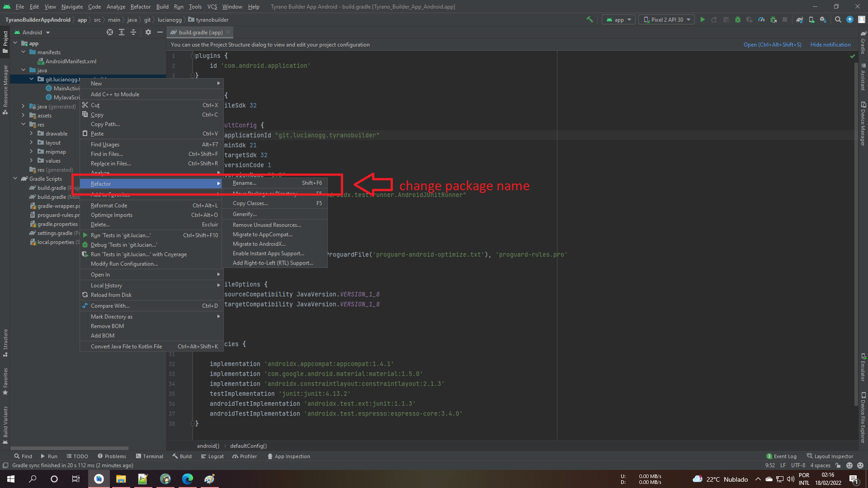Click the Hide notification link
868x488 pixels.
click(x=830, y=44)
